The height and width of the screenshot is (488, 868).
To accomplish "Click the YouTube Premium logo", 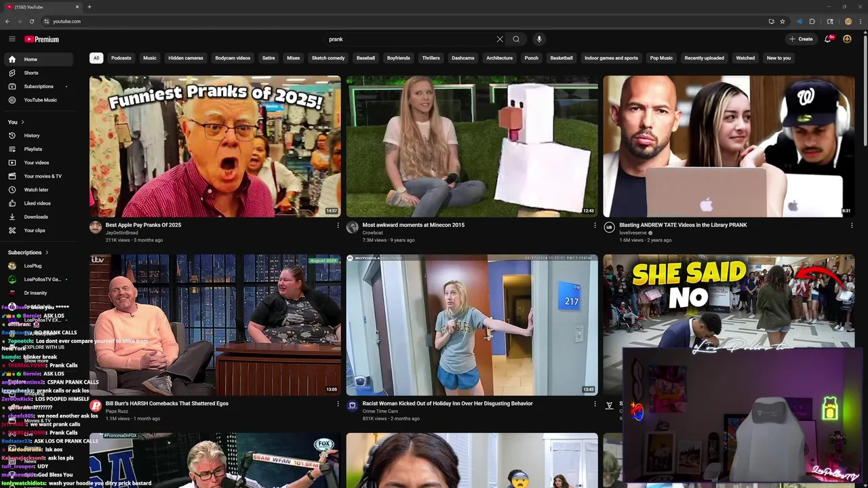I will click(x=42, y=39).
